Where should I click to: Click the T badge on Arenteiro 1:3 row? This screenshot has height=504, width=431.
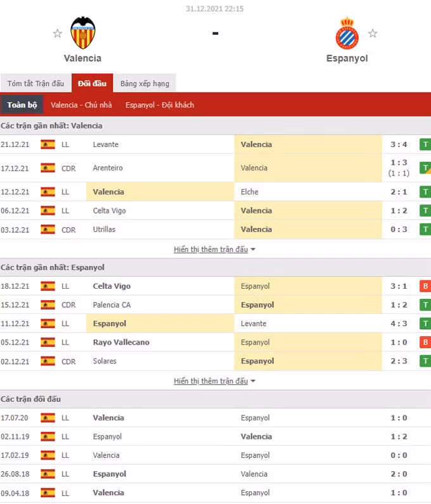tap(425, 168)
